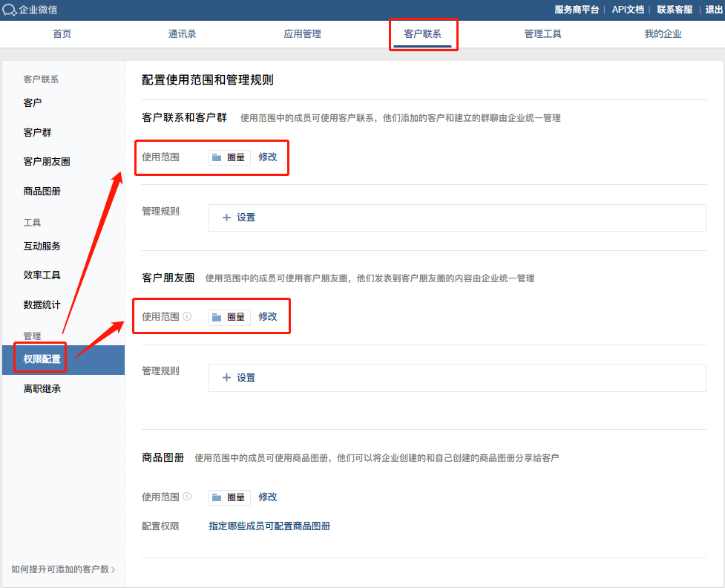Click folder icon in 客户朋友圈 使用范围

point(217,317)
